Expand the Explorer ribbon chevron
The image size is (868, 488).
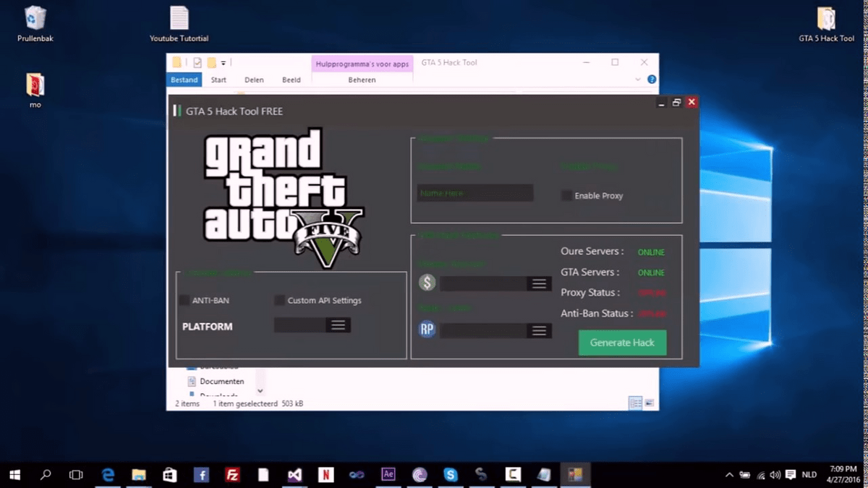[638, 80]
